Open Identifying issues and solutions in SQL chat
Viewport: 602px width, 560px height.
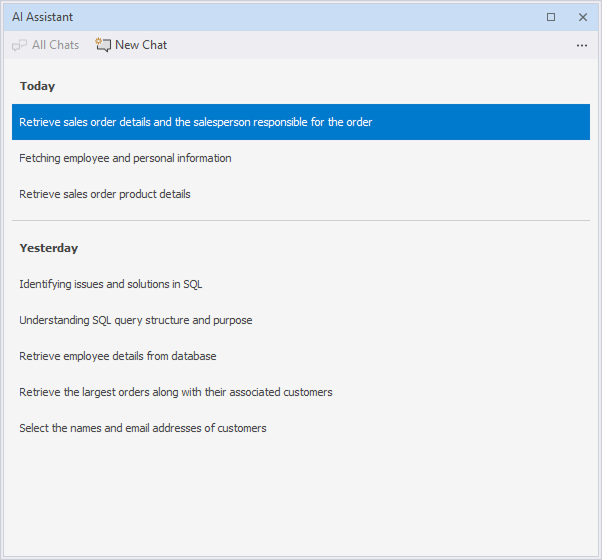point(111,284)
